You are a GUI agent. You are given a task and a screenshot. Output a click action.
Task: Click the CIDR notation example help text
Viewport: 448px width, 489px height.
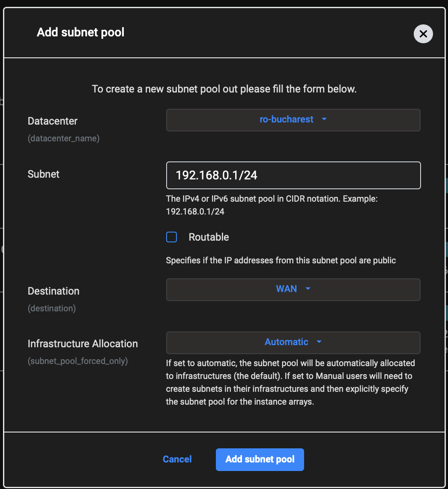tap(272, 205)
